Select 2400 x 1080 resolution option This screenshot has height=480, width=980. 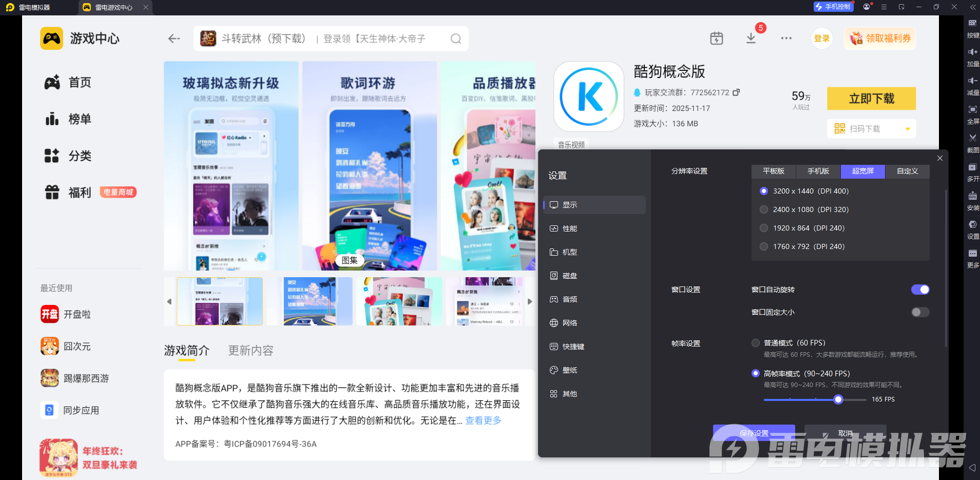(x=764, y=209)
